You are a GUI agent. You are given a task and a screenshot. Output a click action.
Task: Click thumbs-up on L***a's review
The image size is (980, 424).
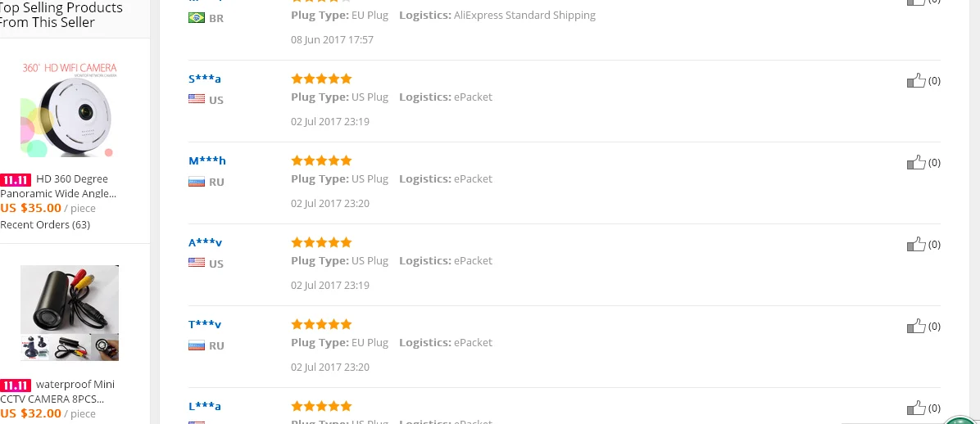click(x=916, y=408)
